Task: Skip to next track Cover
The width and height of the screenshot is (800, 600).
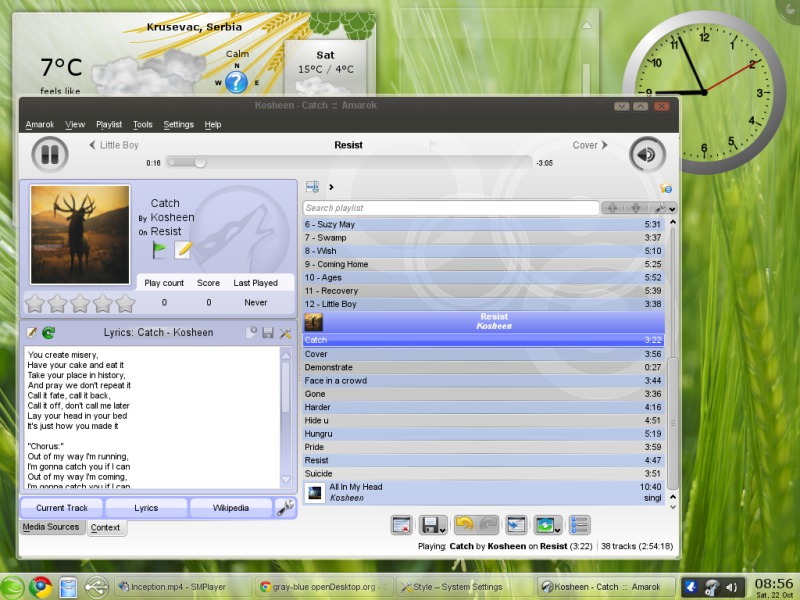Action: coord(590,145)
